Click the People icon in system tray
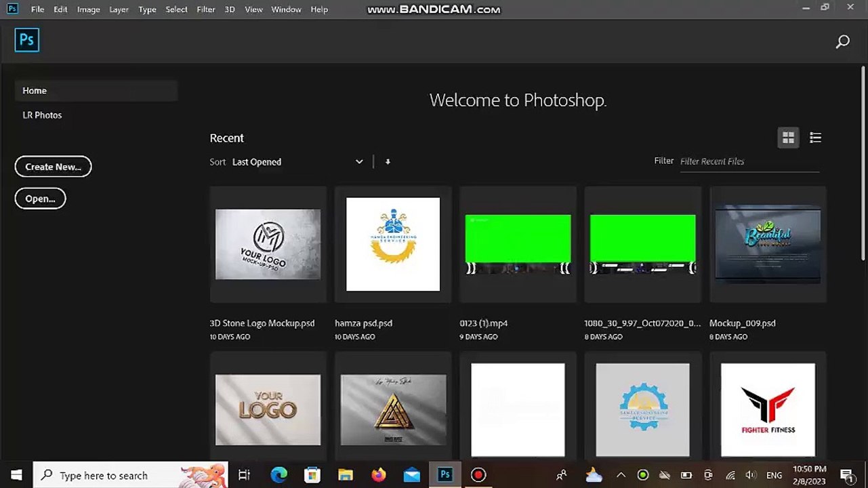The image size is (868, 488). tap(561, 475)
